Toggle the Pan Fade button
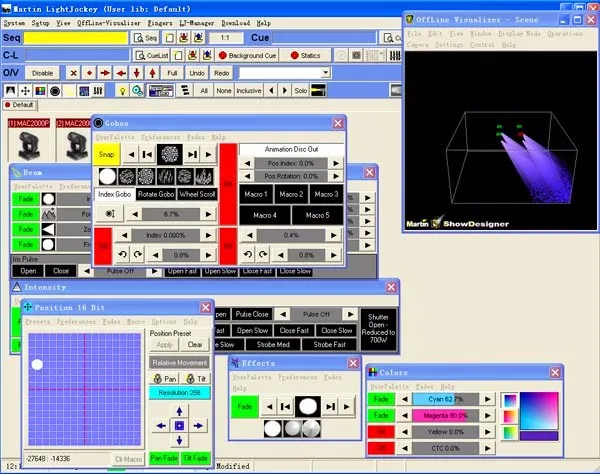Viewport: 600px width, 474px height. click(164, 458)
